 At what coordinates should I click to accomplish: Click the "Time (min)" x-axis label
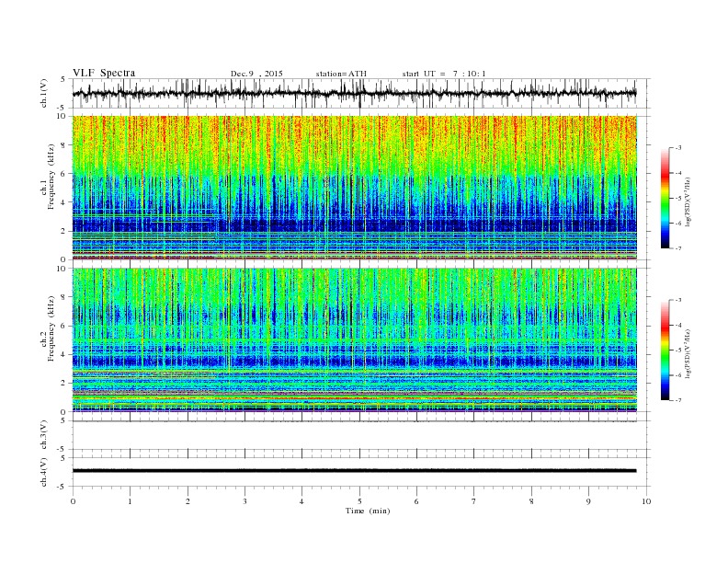[368, 511]
